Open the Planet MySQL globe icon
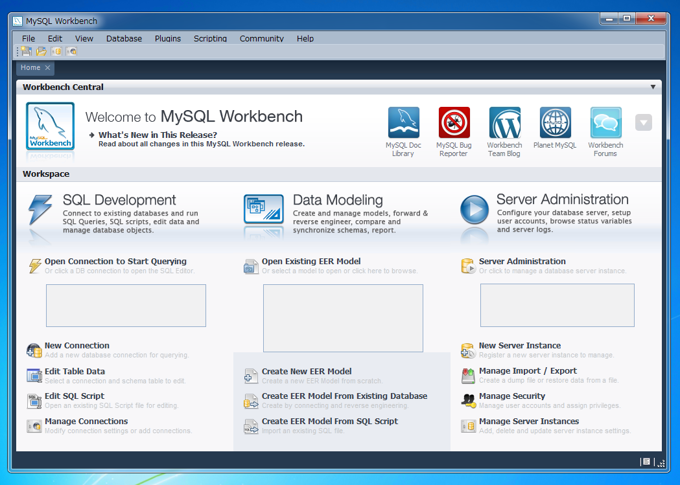This screenshot has width=680, height=485. point(555,123)
